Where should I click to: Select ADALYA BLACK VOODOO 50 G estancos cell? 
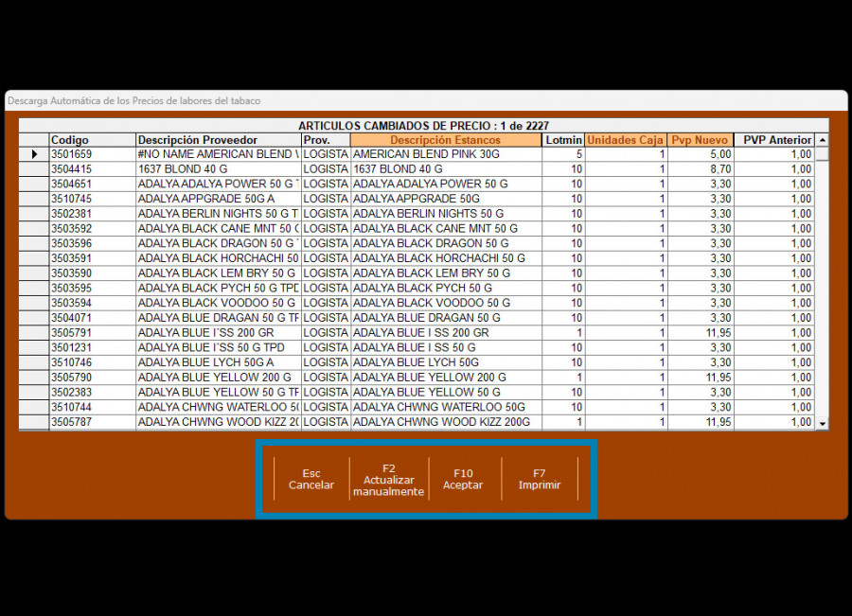[x=445, y=303]
